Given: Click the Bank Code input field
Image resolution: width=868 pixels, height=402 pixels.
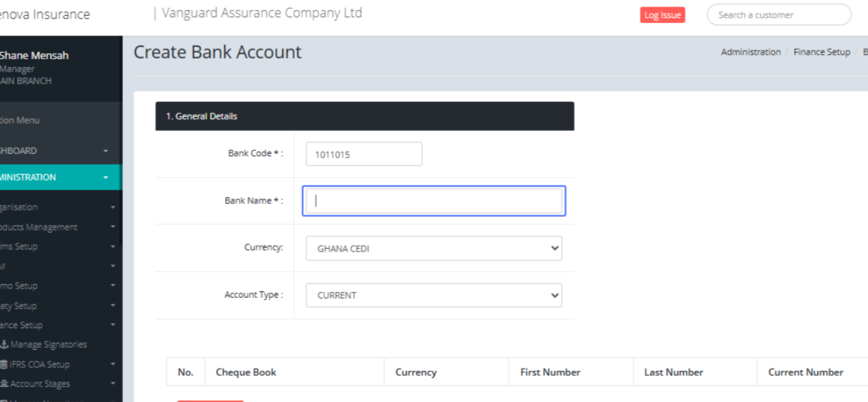Looking at the screenshot, I should pos(364,154).
